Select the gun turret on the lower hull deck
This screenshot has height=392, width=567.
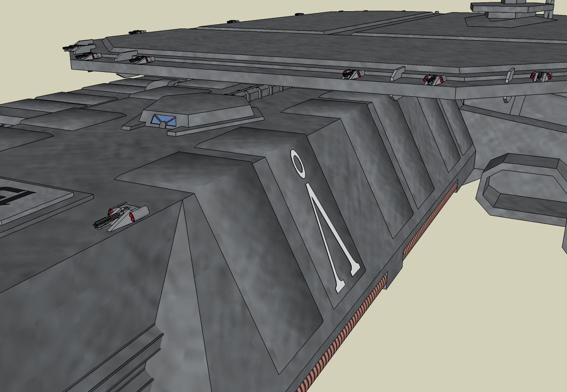pyautogui.click(x=121, y=217)
